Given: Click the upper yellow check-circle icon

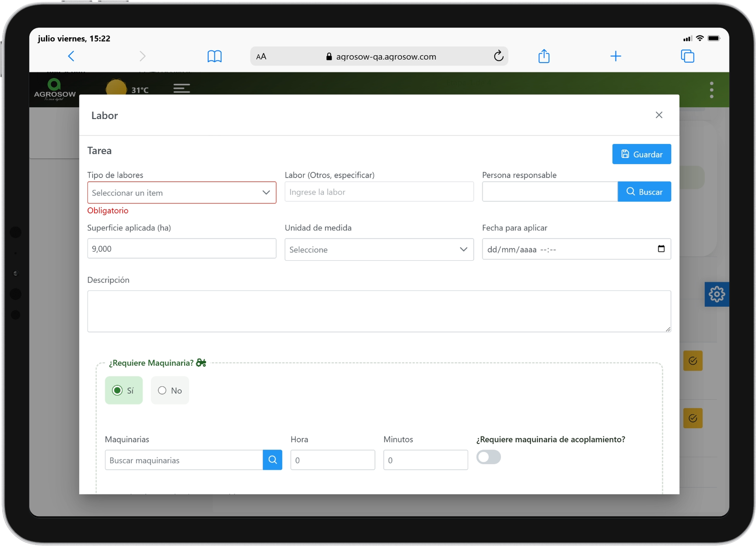Looking at the screenshot, I should pyautogui.click(x=693, y=361).
